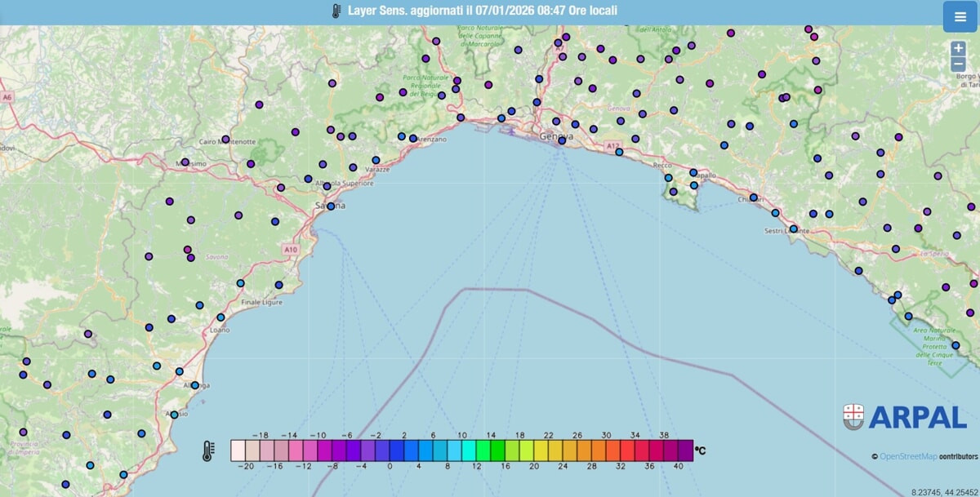The width and height of the screenshot is (980, 497).
Task: Select the coastal sensor marker near Alassio
Action: (175, 415)
